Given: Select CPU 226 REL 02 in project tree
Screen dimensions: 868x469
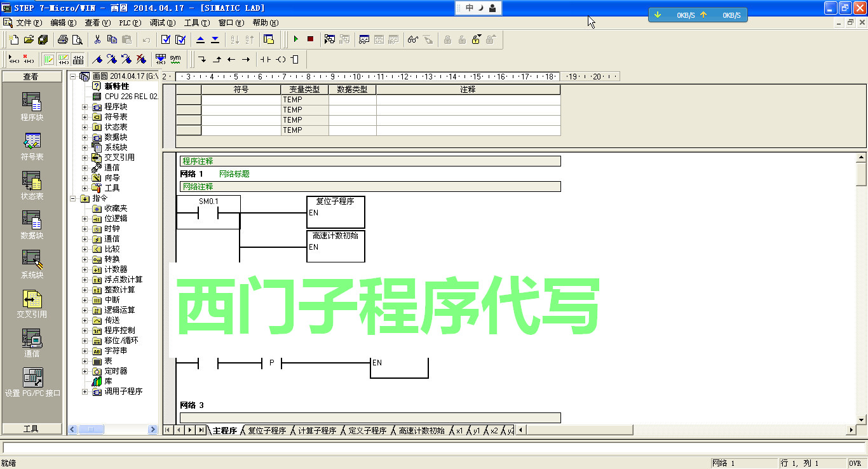Looking at the screenshot, I should (131, 97).
